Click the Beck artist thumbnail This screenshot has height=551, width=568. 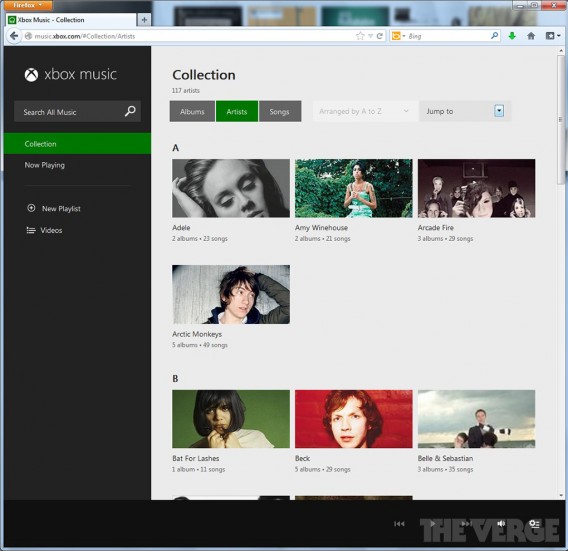coord(354,419)
